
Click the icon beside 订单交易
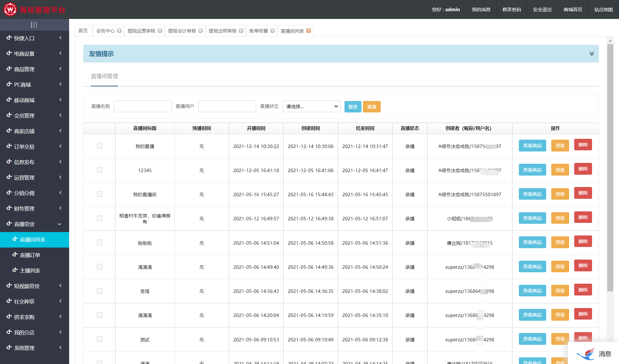tap(9, 146)
